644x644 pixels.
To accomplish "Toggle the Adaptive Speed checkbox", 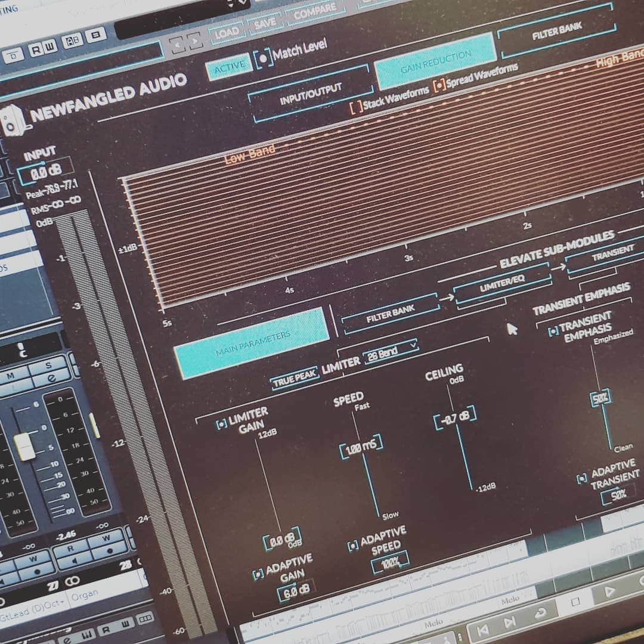I will [352, 546].
